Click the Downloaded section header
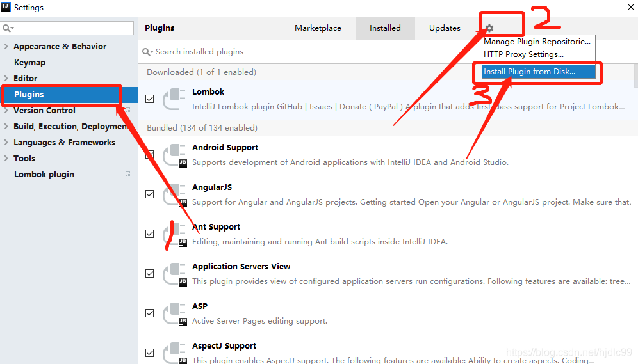 point(201,72)
